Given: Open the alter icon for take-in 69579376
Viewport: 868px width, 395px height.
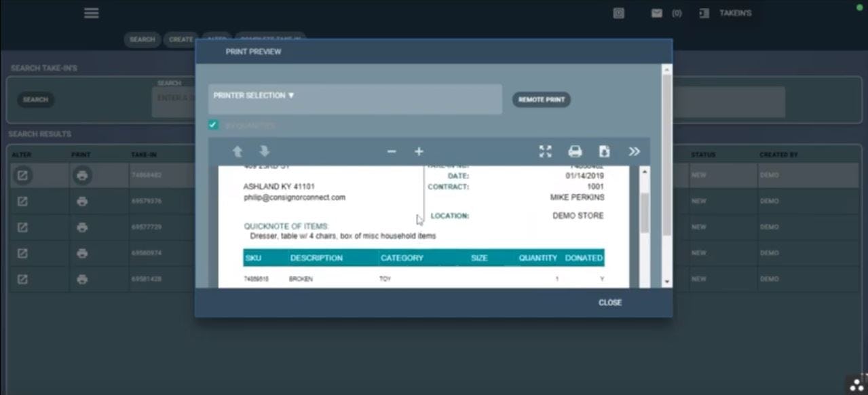Looking at the screenshot, I should click(x=22, y=202).
